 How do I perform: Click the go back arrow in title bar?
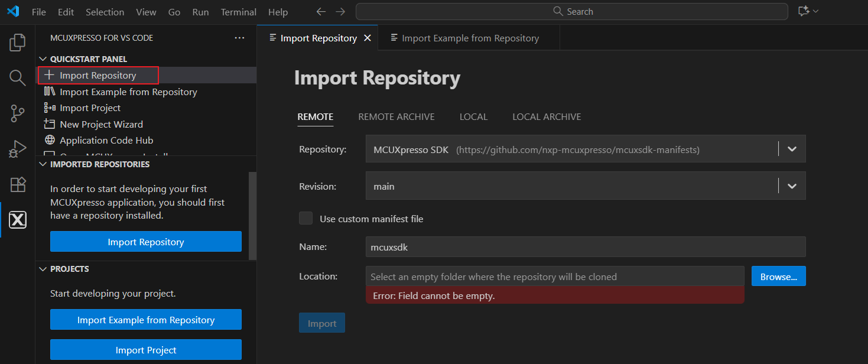[321, 12]
